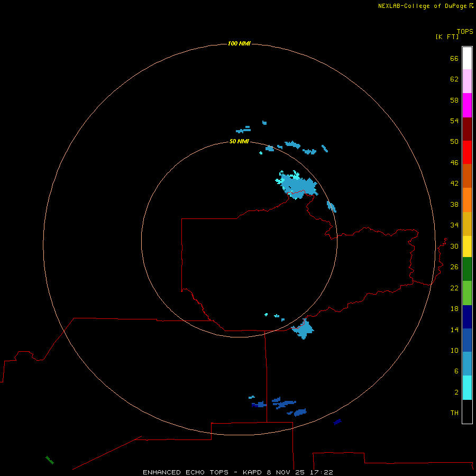Click the gold 38 kft legend swatch
The image size is (476, 476).
tap(467, 224)
